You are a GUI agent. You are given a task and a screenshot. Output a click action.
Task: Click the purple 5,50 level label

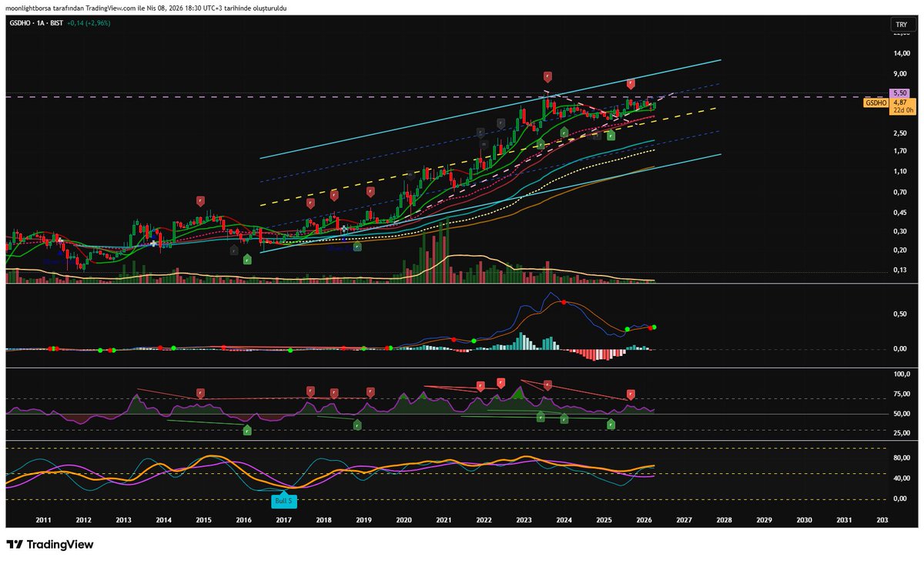point(900,93)
